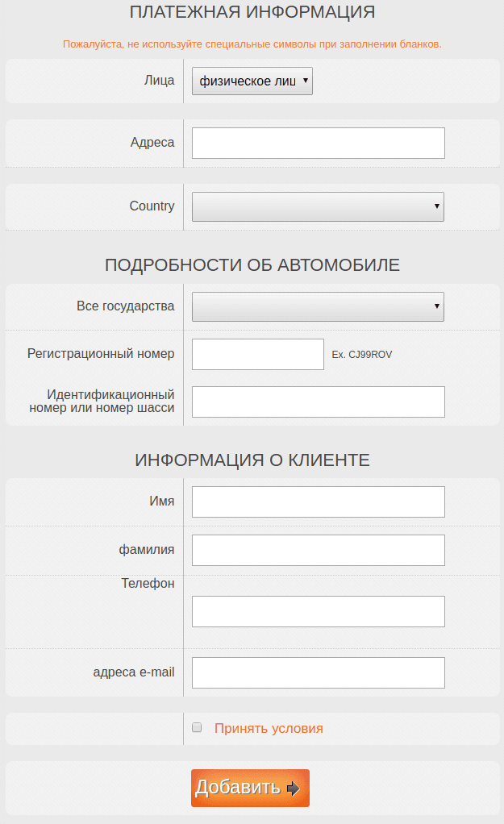Click the Информация о клиенте heading
Image resolution: width=504 pixels, height=824 pixels.
tap(252, 460)
